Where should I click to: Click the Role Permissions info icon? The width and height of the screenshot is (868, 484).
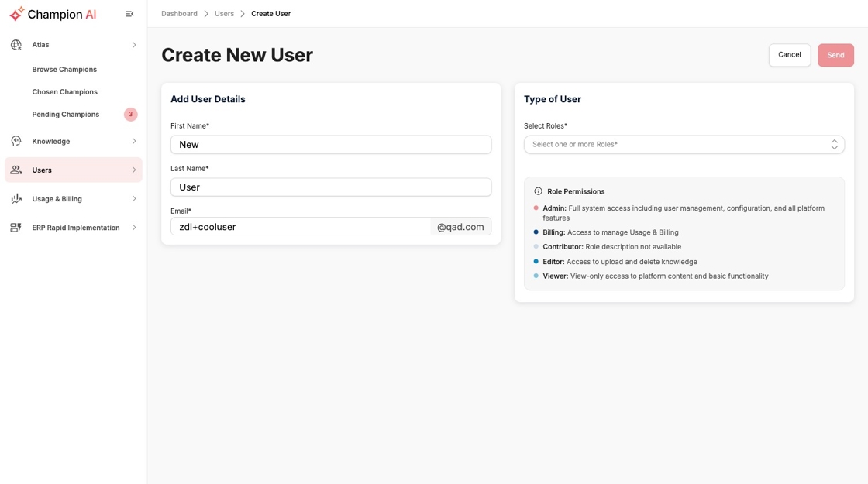[537, 191]
